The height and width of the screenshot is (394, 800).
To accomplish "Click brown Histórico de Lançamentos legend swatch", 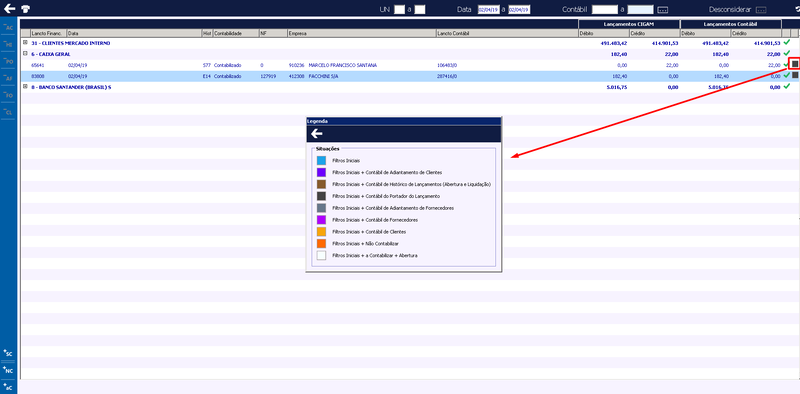I will pos(321,184).
